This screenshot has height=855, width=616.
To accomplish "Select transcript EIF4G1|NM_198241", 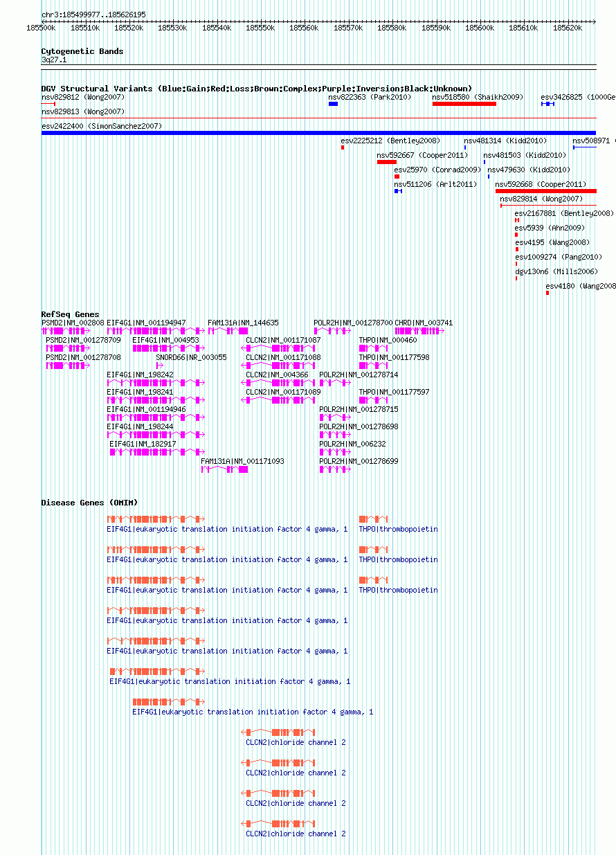I will coord(140,393).
